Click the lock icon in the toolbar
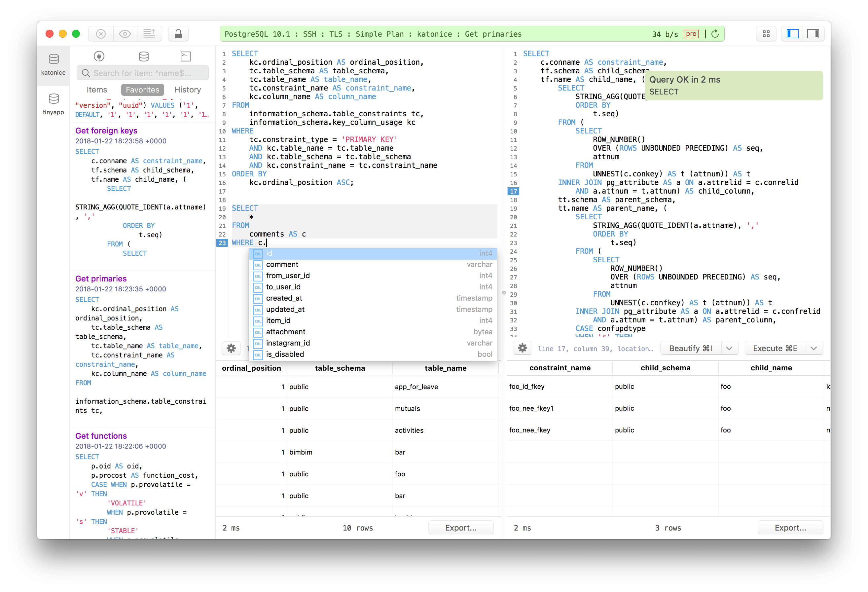 [x=178, y=34]
